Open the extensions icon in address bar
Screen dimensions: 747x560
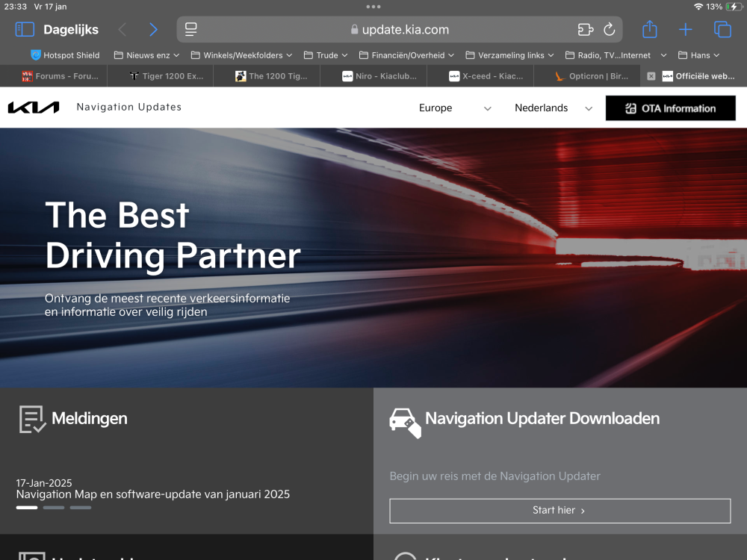coord(586,30)
